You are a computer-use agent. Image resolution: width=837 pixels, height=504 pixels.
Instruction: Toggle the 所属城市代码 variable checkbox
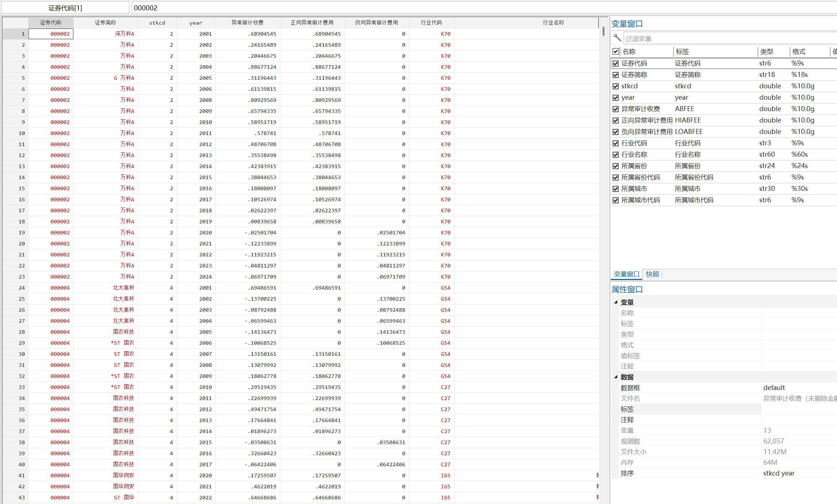pos(615,200)
